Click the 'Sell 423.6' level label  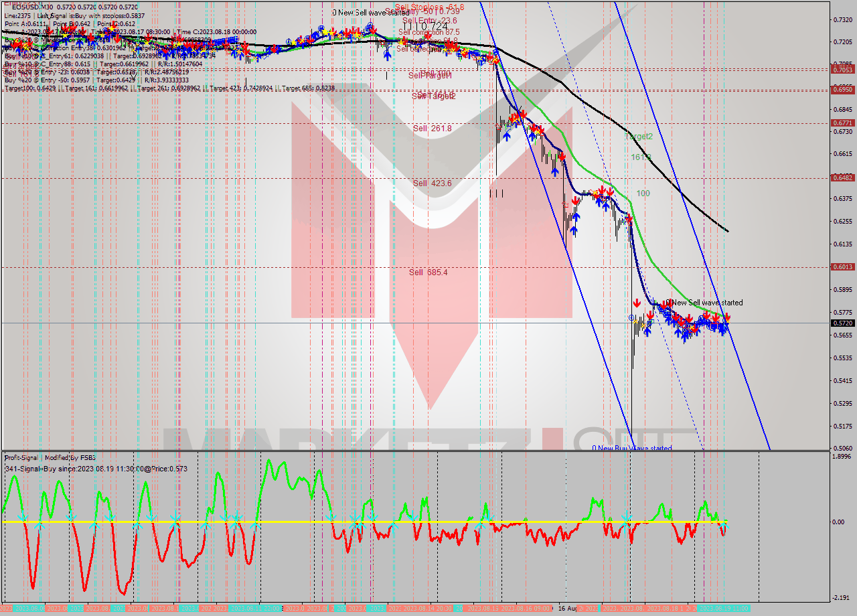click(x=432, y=183)
